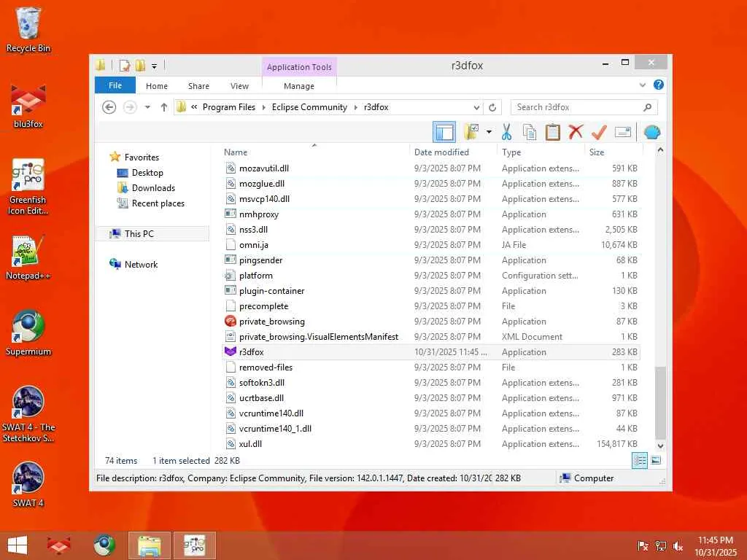
Task: Click the scrollbar down arrow
Action: point(660,446)
